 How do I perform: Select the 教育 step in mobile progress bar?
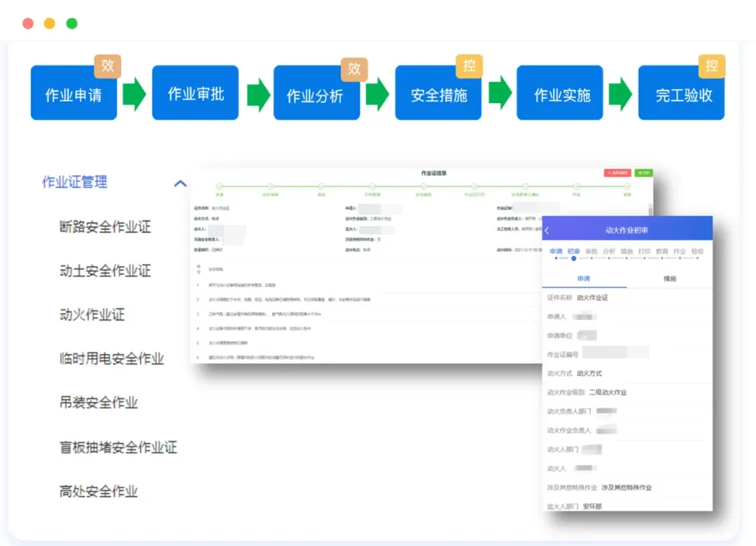[x=662, y=251]
